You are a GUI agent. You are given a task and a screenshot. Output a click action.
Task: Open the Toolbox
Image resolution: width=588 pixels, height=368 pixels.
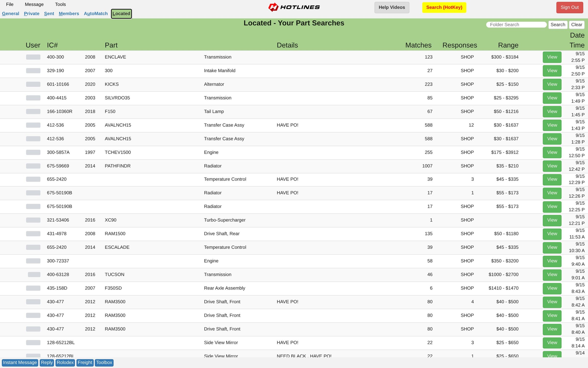point(104,363)
